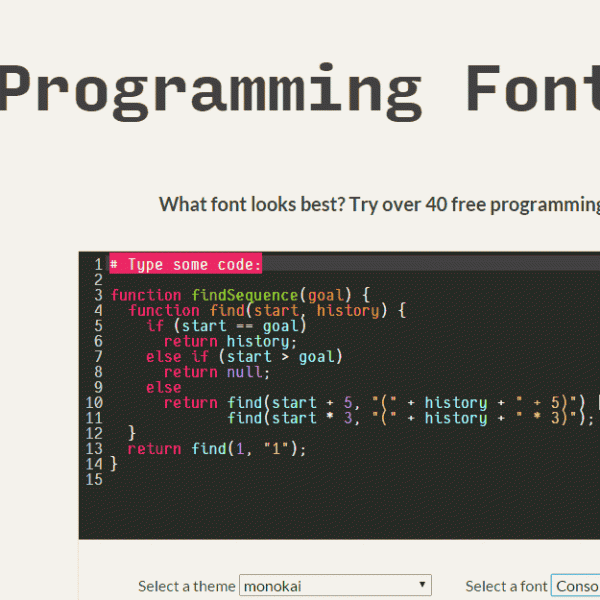600x600 pixels.
Task: Click the '# Type some code:' comment line
Action: pyautogui.click(x=186, y=264)
